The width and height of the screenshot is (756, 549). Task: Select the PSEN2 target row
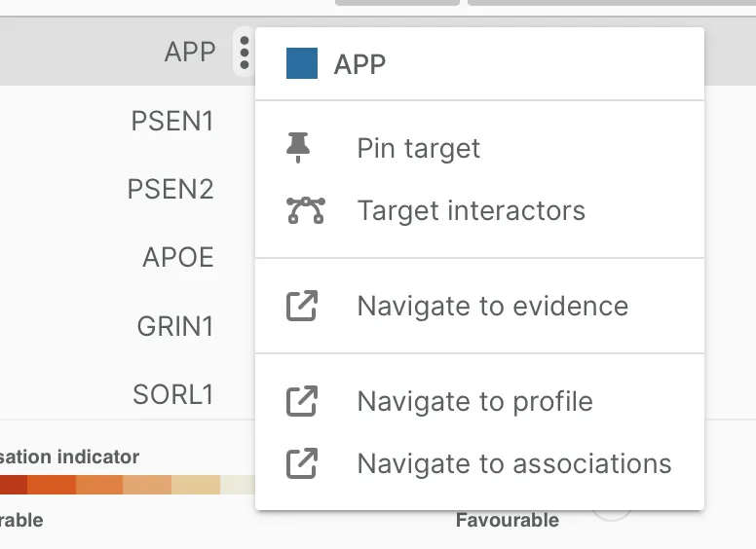(170, 189)
